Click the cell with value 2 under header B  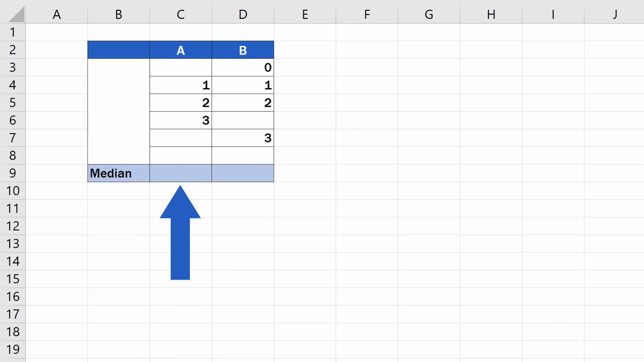tap(243, 103)
